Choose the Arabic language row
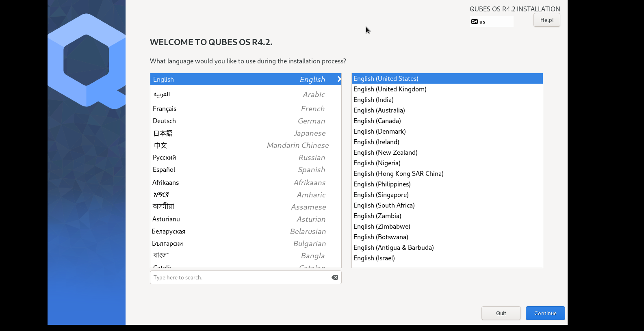This screenshot has width=644, height=331. point(246,94)
